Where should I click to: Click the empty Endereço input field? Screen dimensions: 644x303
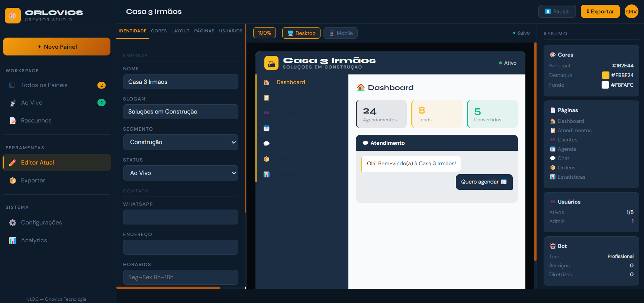(x=181, y=247)
